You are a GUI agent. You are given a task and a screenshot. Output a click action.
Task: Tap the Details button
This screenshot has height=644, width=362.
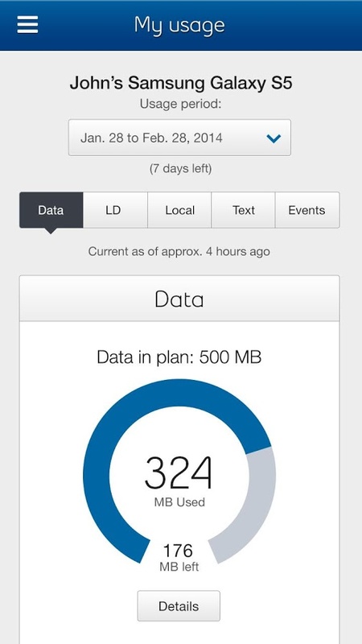click(x=179, y=606)
